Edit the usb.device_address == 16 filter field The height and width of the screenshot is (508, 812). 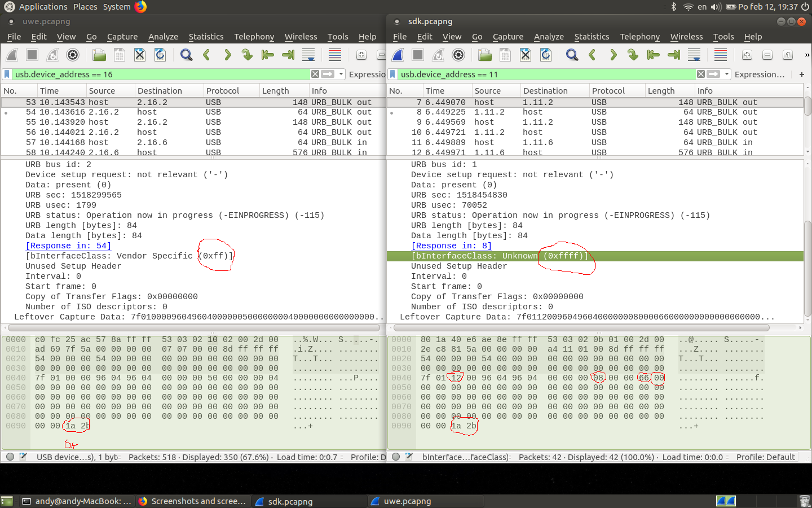(x=161, y=74)
